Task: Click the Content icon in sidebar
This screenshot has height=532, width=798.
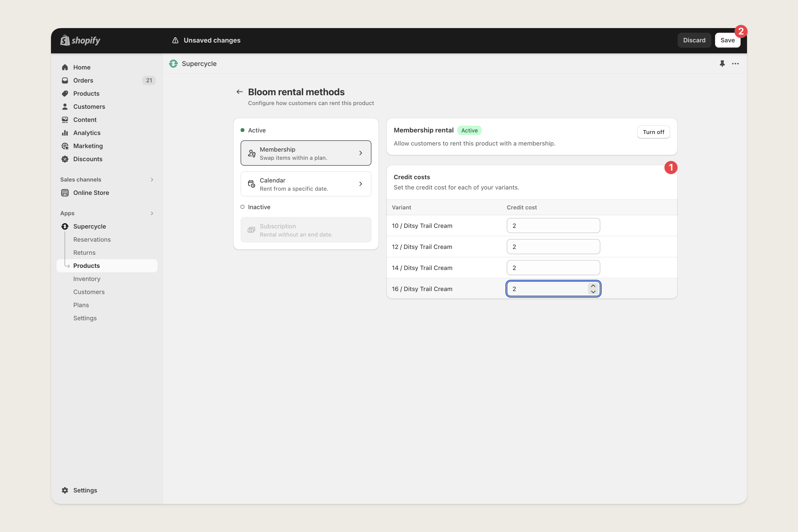Action: click(x=65, y=120)
